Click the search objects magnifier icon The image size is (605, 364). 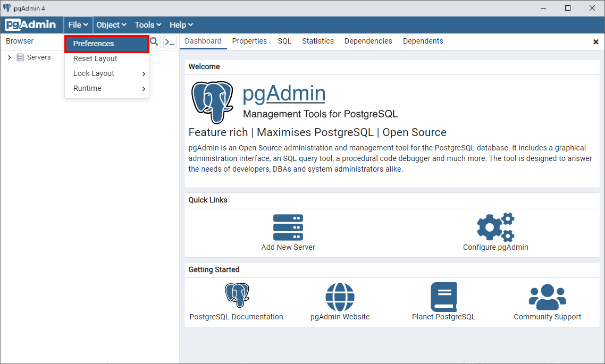(x=154, y=41)
